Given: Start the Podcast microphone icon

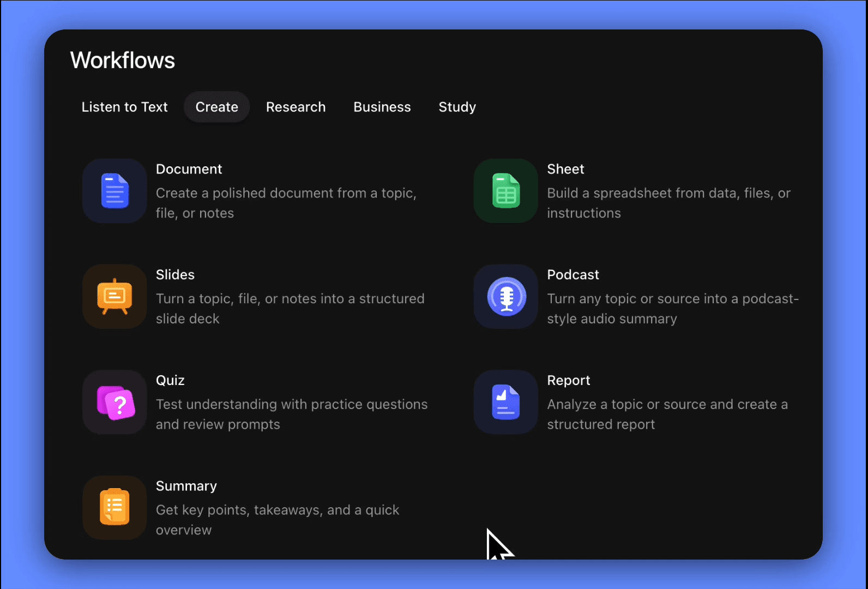Looking at the screenshot, I should pyautogui.click(x=506, y=297).
